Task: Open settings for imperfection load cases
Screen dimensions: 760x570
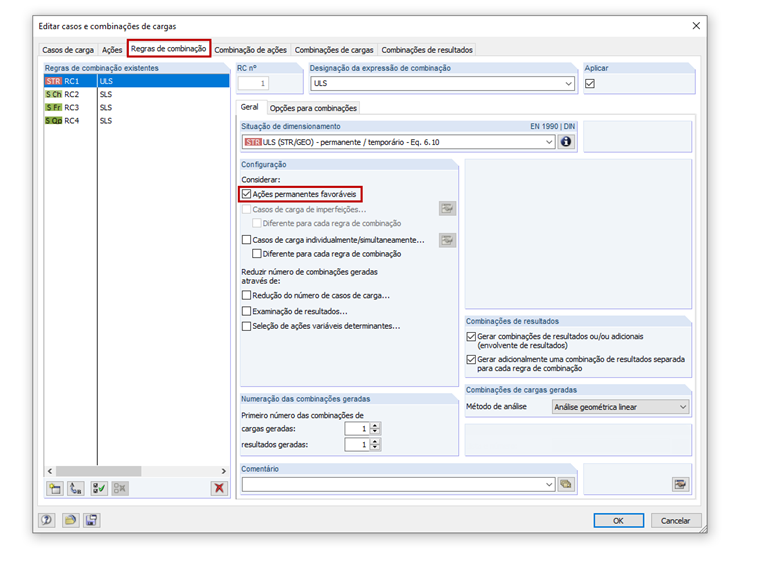Action: coord(447,209)
